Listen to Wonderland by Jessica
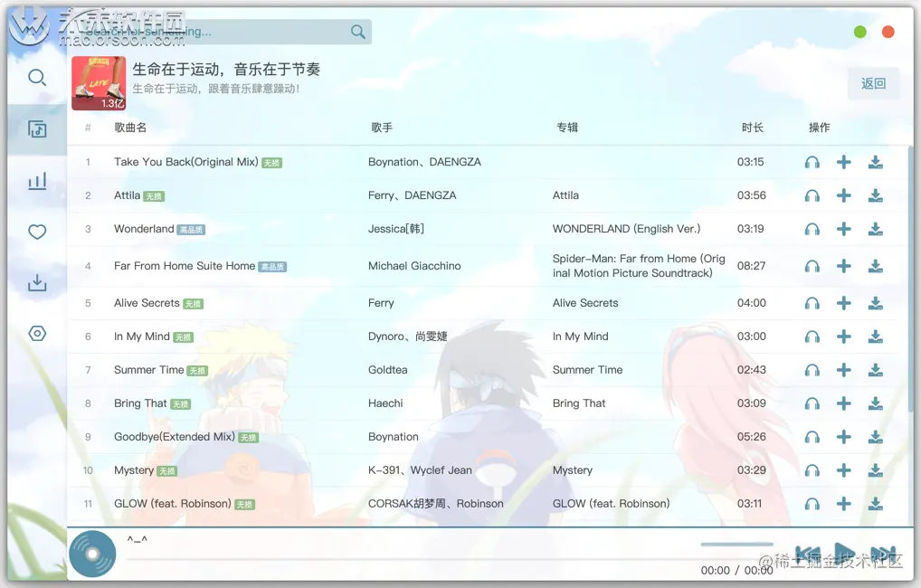This screenshot has width=921, height=588. pyautogui.click(x=812, y=229)
